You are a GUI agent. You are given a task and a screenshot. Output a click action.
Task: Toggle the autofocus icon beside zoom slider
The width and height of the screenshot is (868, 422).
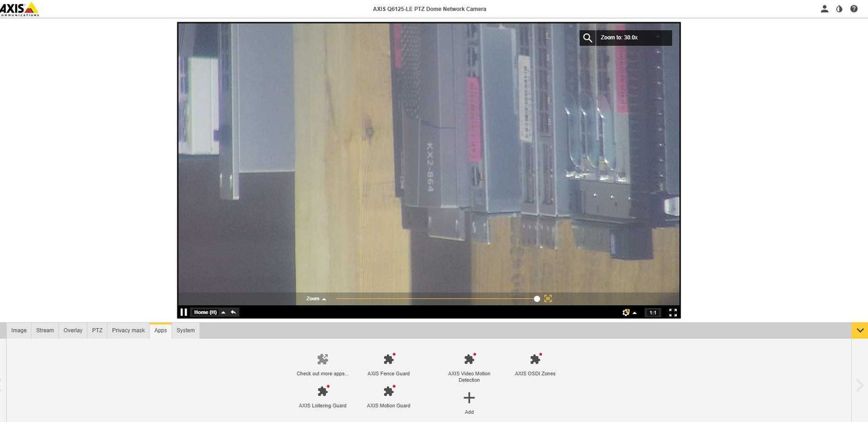(x=548, y=298)
